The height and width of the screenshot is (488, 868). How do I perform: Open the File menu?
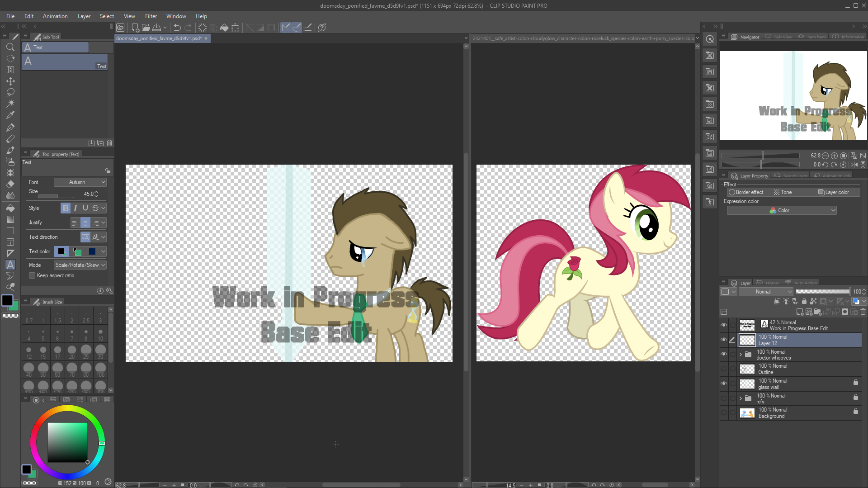(10, 16)
